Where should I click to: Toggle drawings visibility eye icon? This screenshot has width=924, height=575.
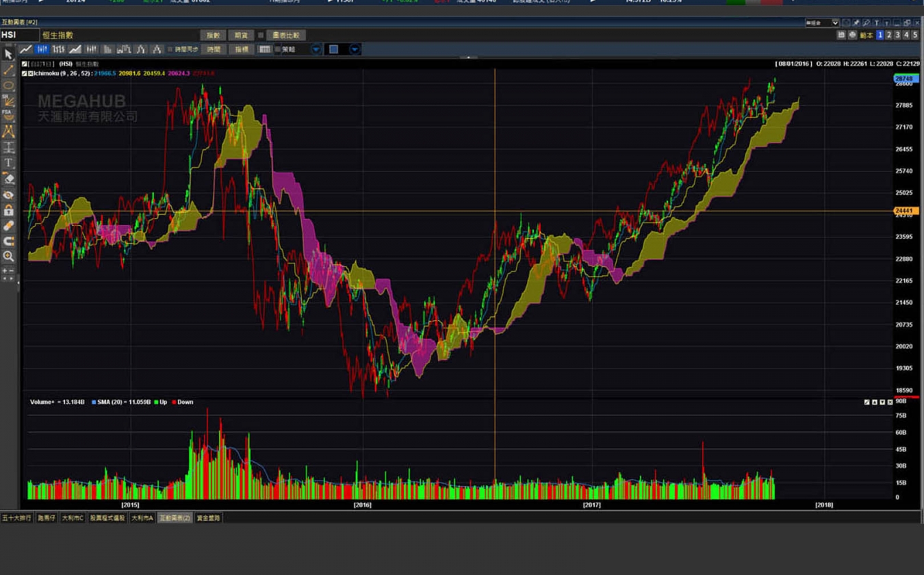[8, 195]
